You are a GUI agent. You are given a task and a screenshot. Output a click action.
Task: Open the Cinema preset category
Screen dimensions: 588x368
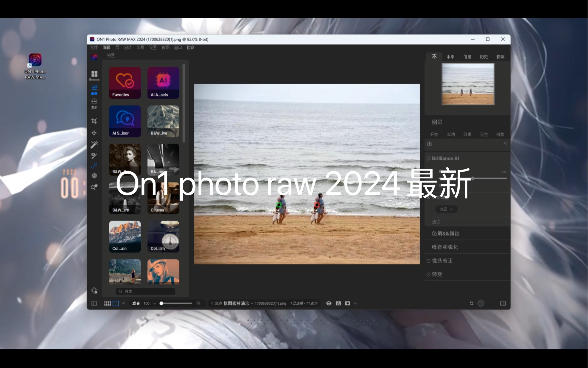coord(163,198)
